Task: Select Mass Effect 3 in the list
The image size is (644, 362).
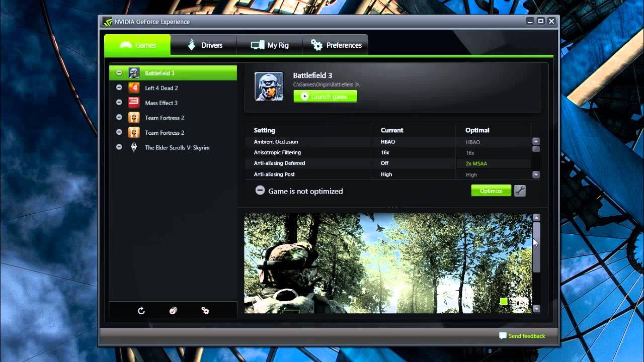Action: [x=173, y=103]
